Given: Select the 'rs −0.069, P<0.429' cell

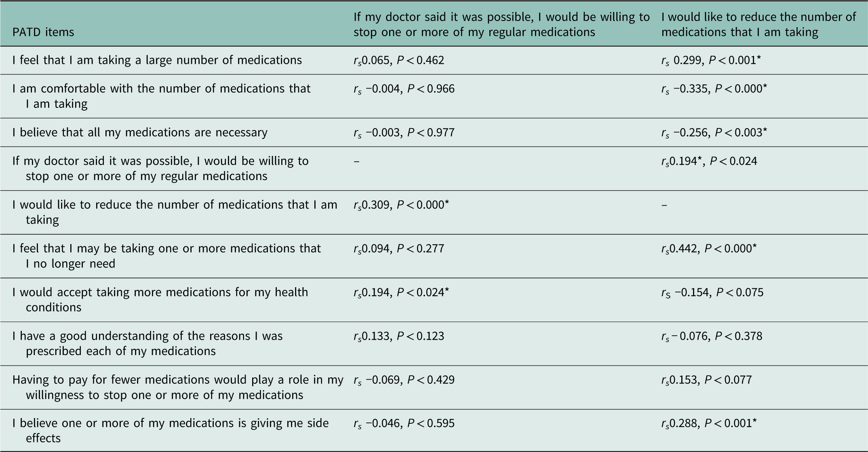Looking at the screenshot, I should [x=404, y=380].
